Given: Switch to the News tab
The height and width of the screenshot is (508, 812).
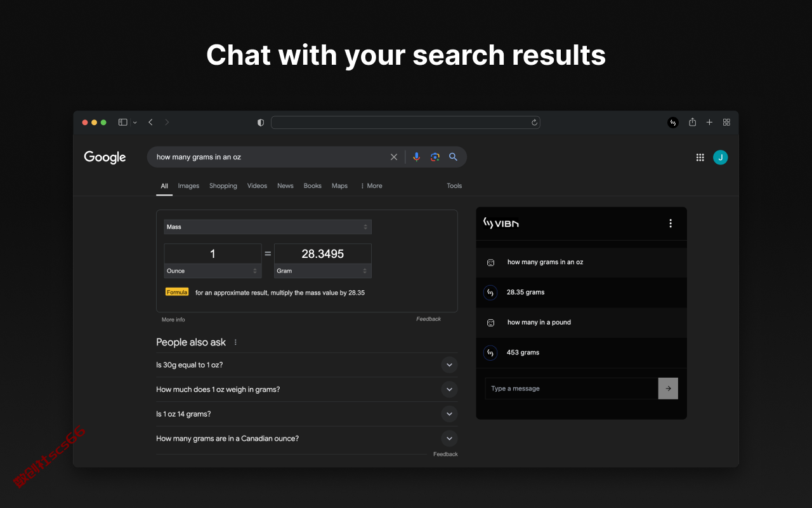Looking at the screenshot, I should (285, 186).
